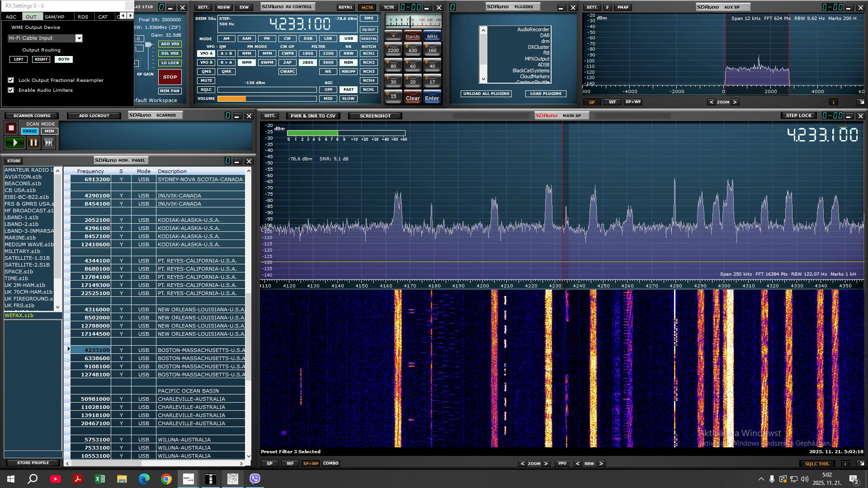Adjust the orange VOLUME slider
Screen dimensions: 868x488
(245, 99)
